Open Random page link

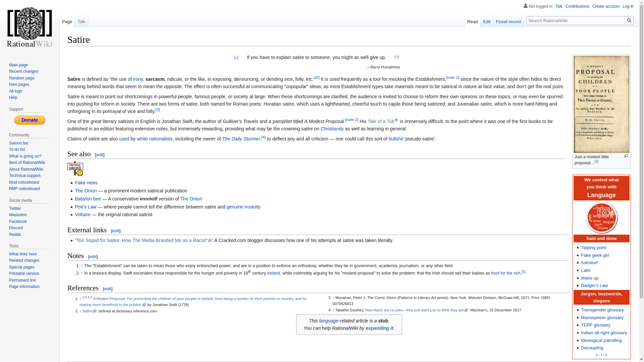coord(22,78)
